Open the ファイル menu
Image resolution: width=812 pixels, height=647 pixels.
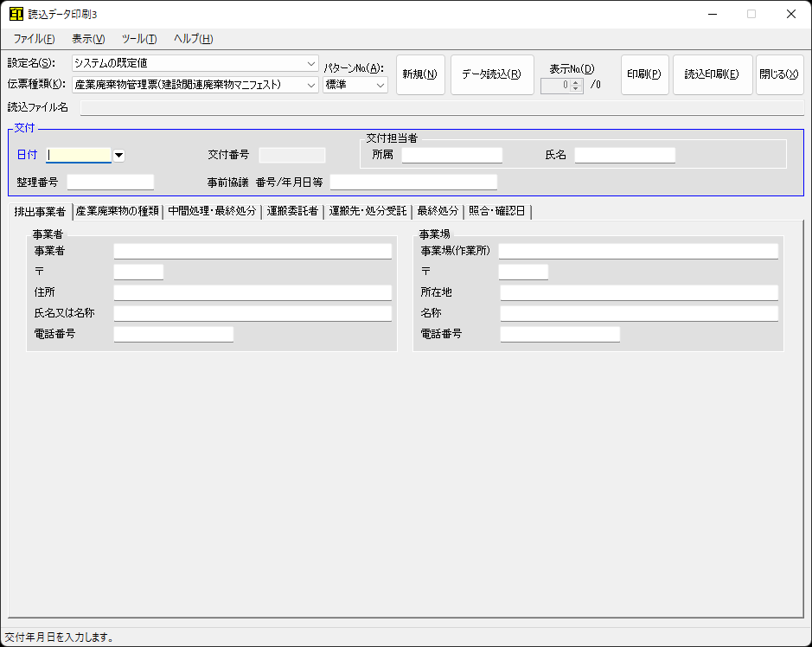34,39
